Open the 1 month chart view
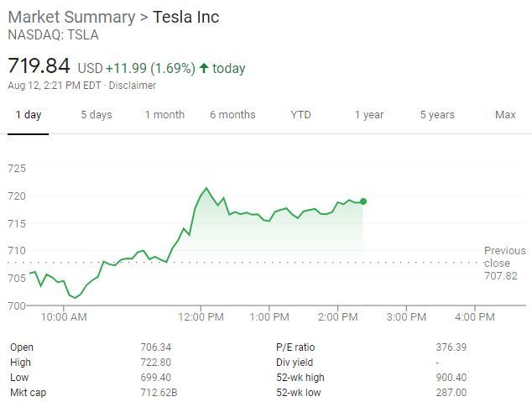532x402 pixels. (x=164, y=115)
